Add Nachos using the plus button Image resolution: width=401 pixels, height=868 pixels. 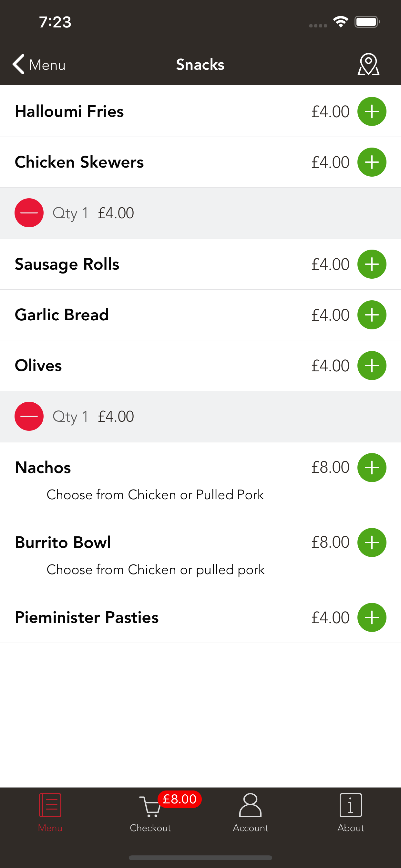click(x=372, y=468)
